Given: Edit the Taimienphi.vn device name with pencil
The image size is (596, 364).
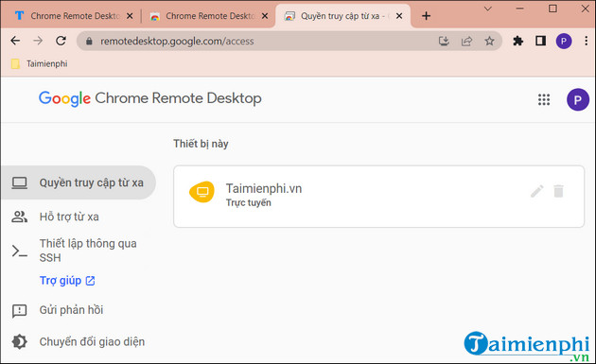Looking at the screenshot, I should [536, 191].
